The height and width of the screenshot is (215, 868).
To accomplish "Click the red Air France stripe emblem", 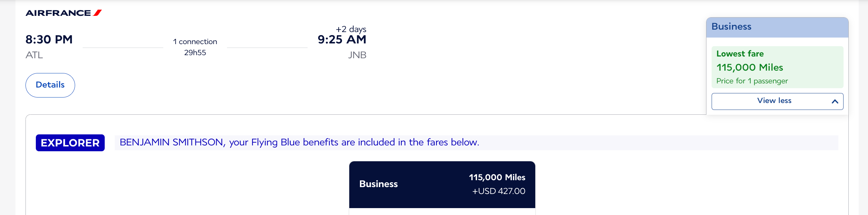I will (x=97, y=13).
